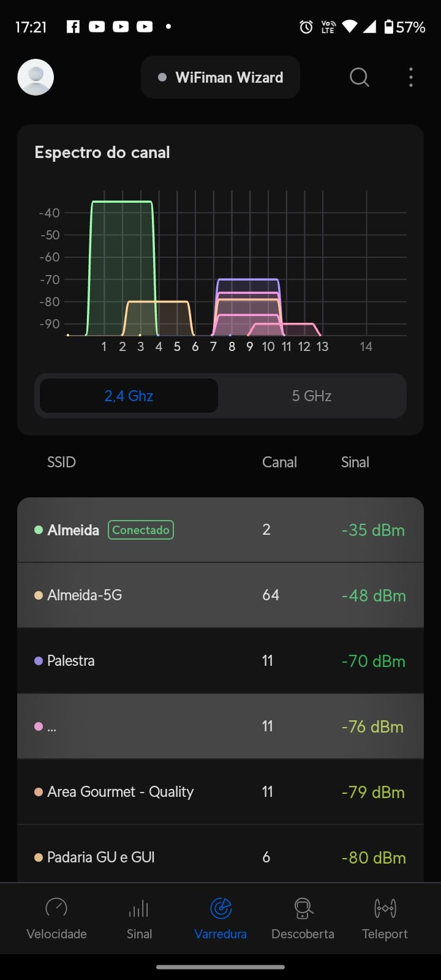Open the Teleport tab
Viewport: 441px width, 980px height.
[x=385, y=918]
